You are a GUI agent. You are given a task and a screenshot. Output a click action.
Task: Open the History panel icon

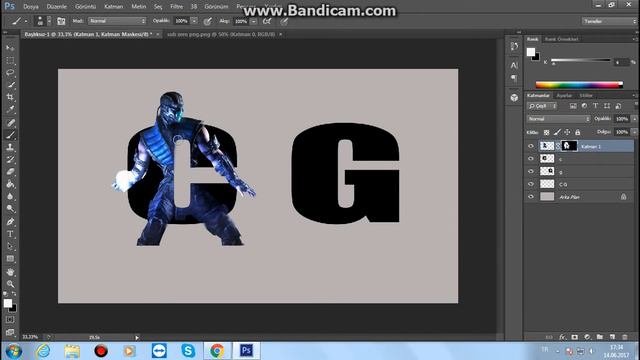(514, 47)
